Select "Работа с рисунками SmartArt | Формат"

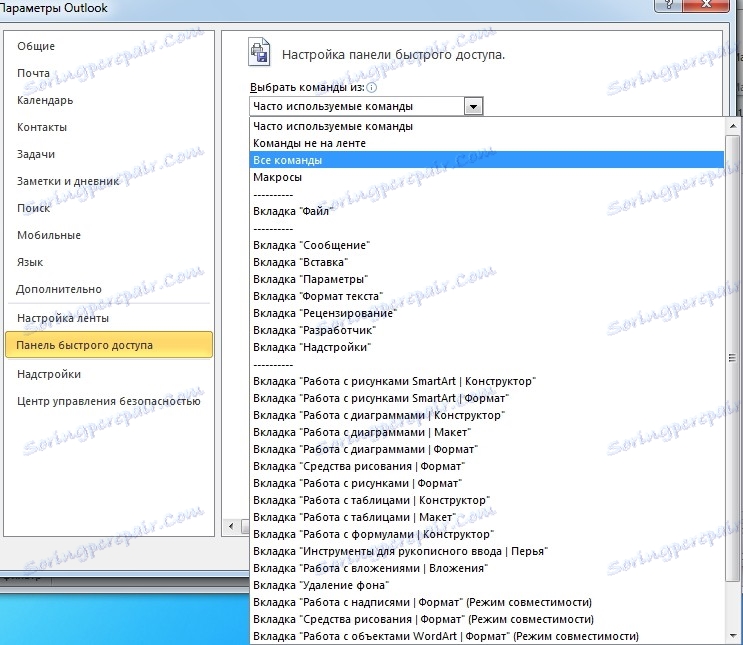[487, 398]
